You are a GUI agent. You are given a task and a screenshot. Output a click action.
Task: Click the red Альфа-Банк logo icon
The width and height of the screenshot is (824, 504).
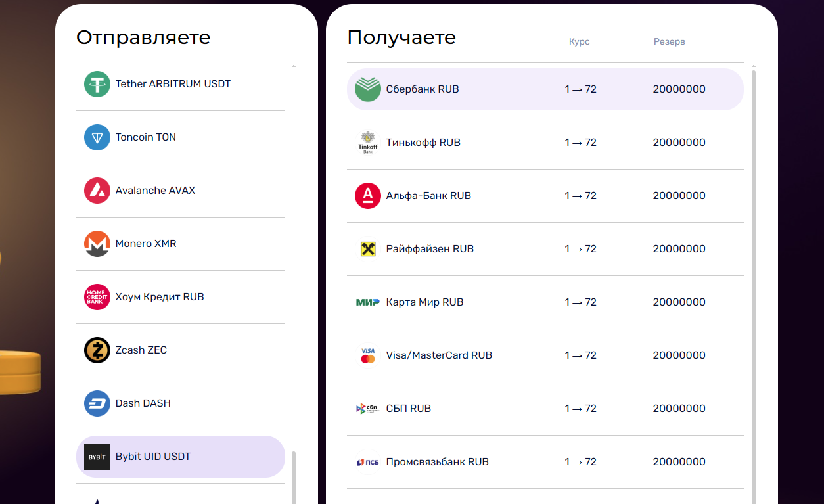(368, 196)
